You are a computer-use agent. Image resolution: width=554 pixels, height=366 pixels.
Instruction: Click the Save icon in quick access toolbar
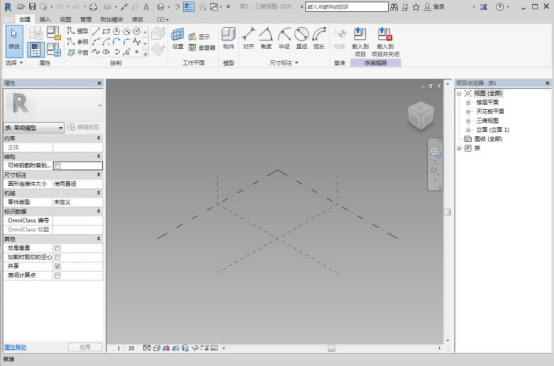click(x=32, y=7)
